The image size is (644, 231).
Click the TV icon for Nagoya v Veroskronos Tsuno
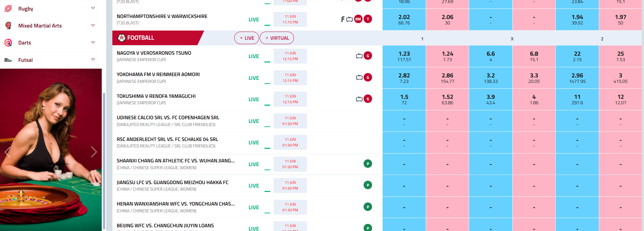(359, 56)
